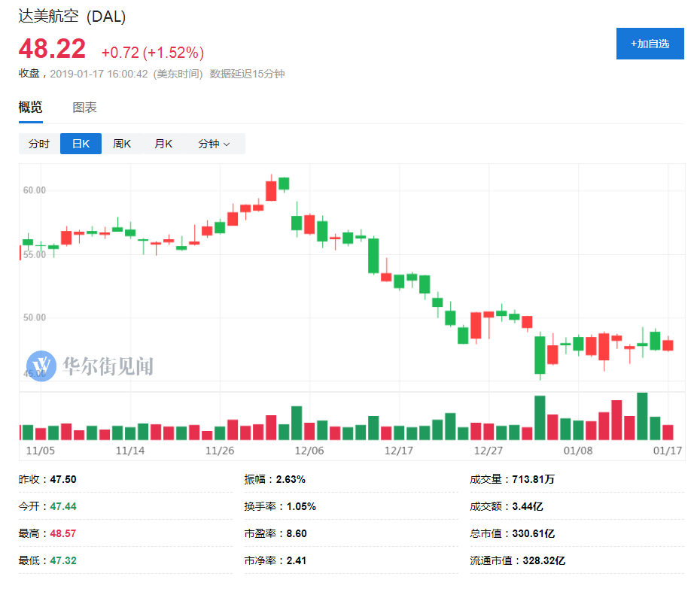Screen dimensions: 700x592
Task: Click the 60.00 price axis label
Action: click(35, 190)
